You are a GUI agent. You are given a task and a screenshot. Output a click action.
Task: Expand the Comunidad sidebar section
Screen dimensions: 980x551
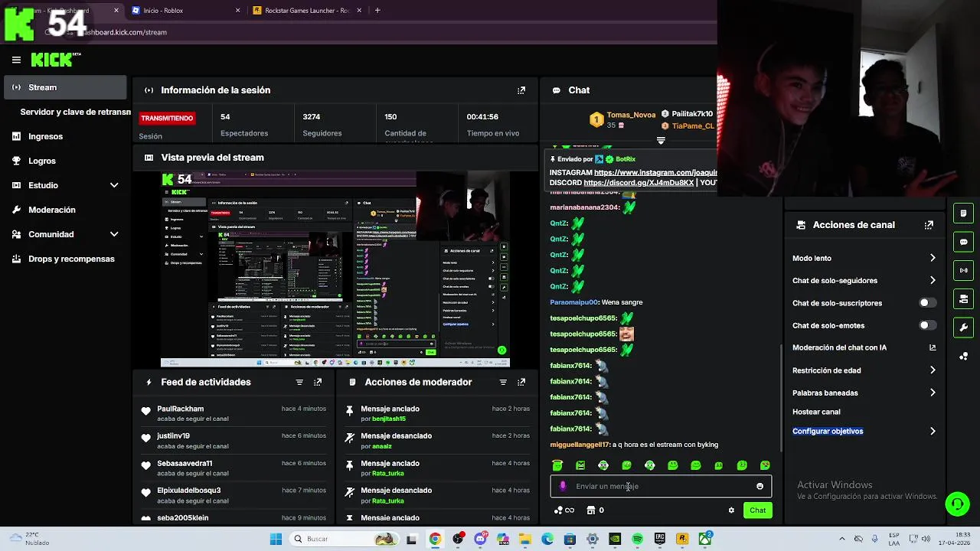point(114,234)
